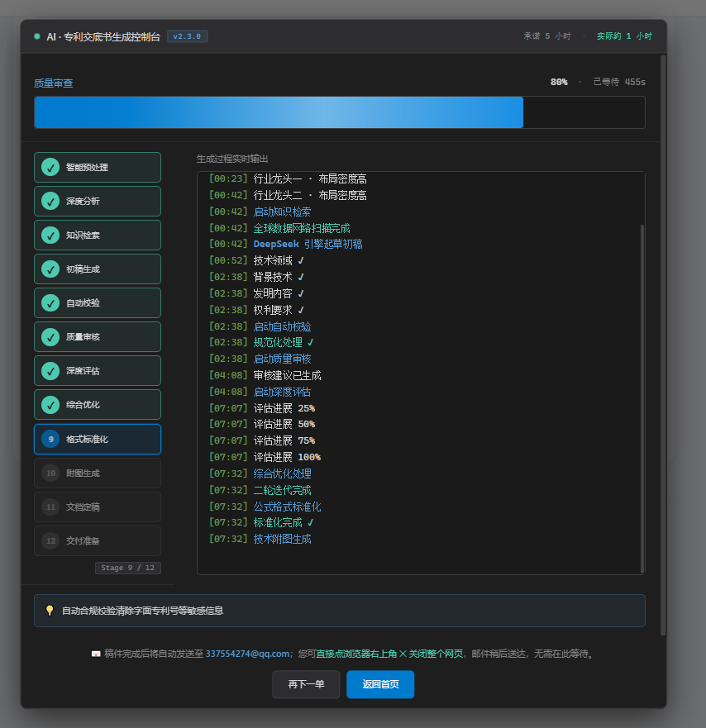Click log line 公式格式标准化
The image size is (706, 728).
287,507
